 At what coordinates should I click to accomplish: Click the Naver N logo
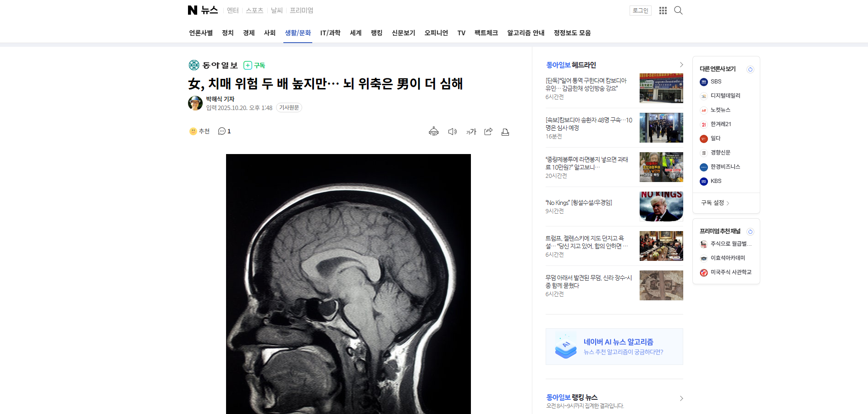point(193,10)
